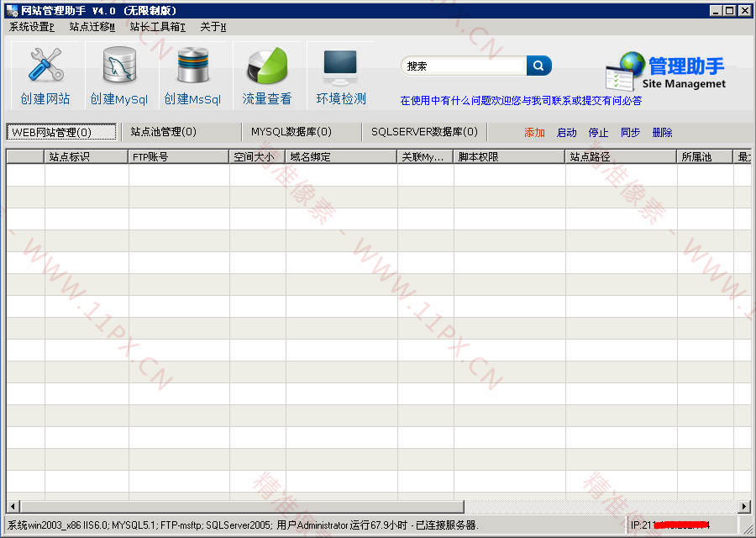The image size is (756, 538).
Task: Sort by the 空间大小 column header
Action: [x=257, y=157]
